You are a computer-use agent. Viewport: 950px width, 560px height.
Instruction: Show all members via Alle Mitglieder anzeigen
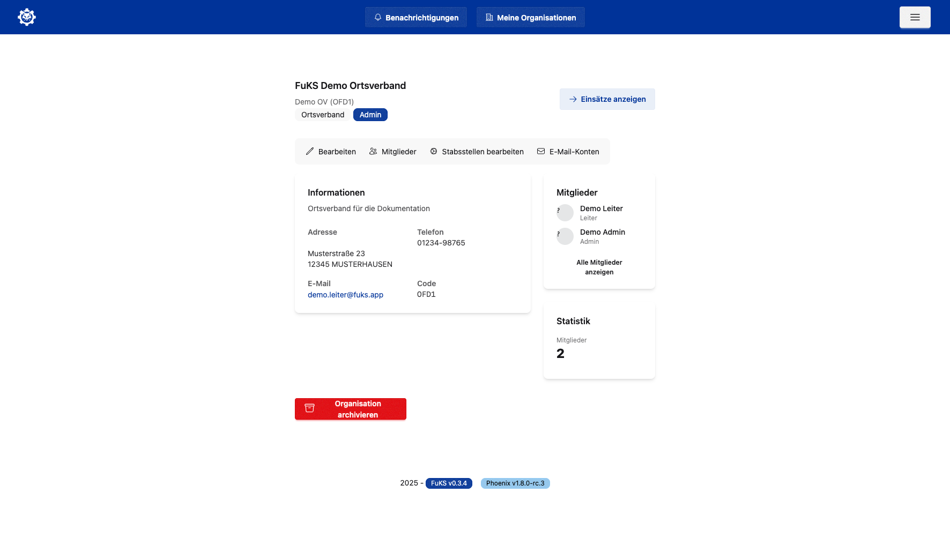pyautogui.click(x=599, y=267)
